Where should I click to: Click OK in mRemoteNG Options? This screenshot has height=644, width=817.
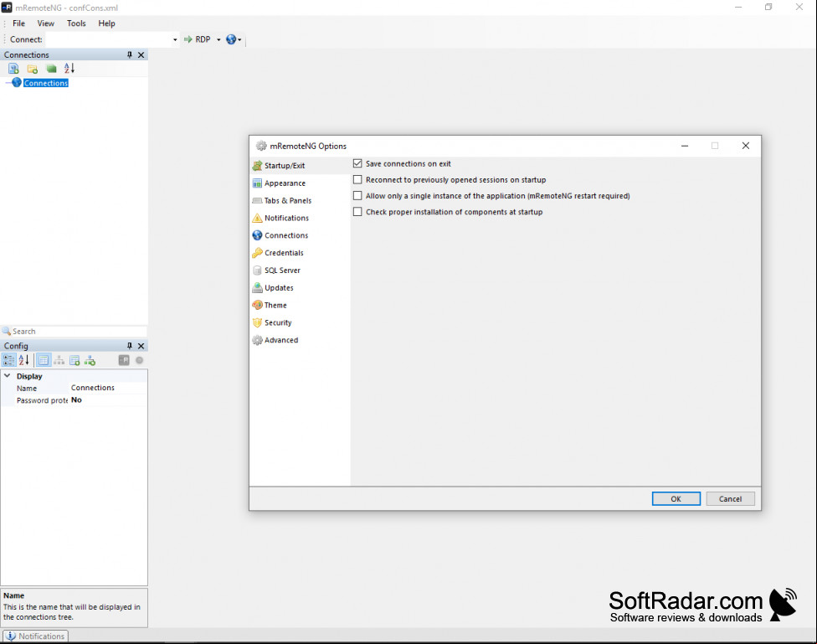pos(676,498)
